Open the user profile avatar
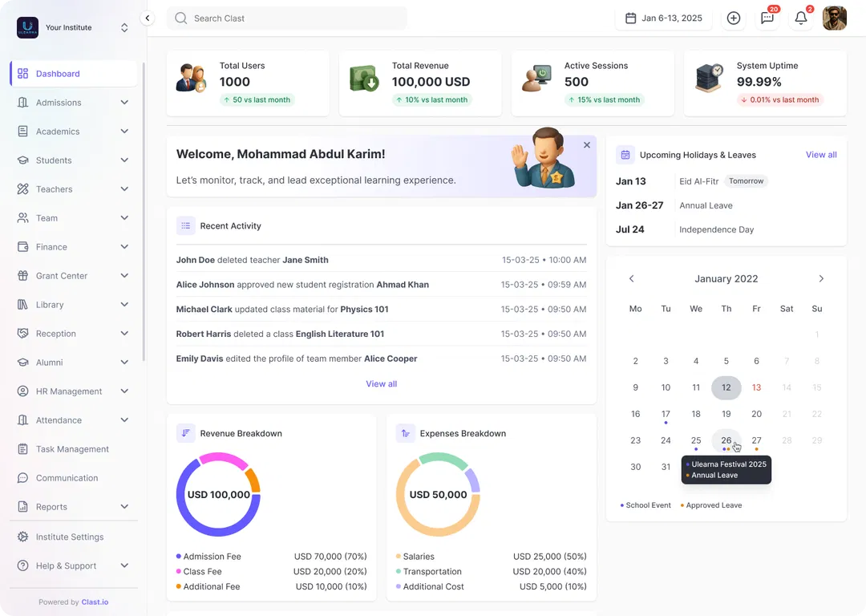This screenshot has width=866, height=616. click(835, 18)
